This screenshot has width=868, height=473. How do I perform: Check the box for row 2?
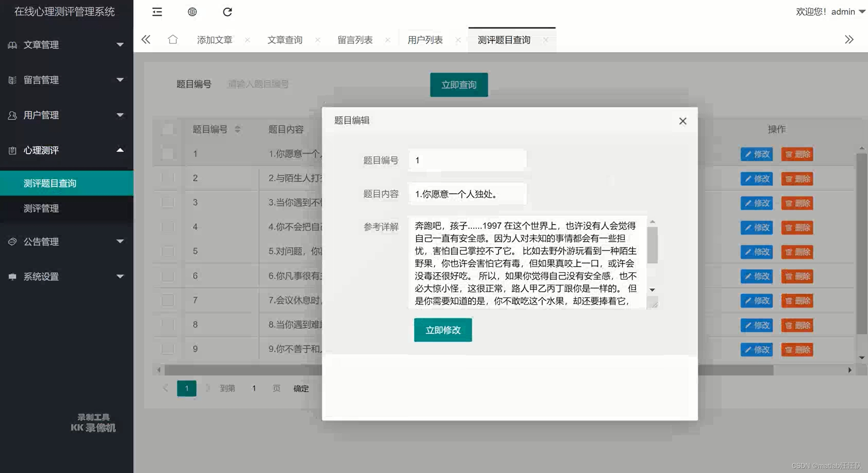[x=168, y=178]
